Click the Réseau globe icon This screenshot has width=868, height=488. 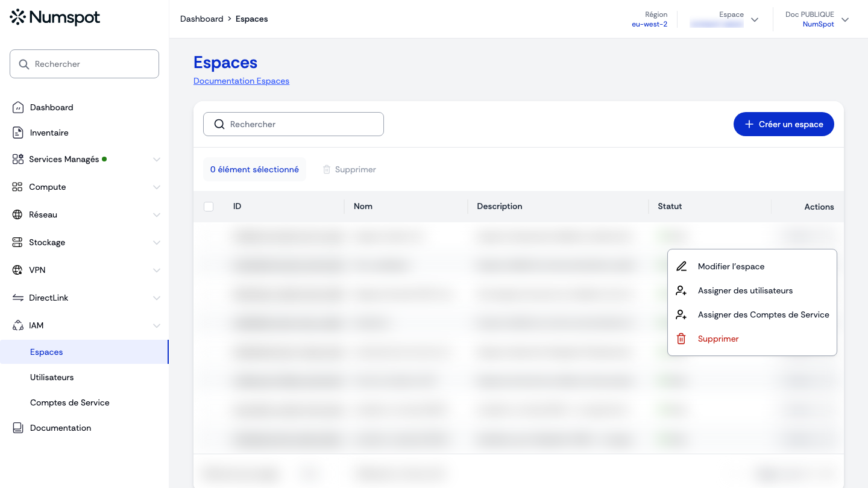(17, 214)
